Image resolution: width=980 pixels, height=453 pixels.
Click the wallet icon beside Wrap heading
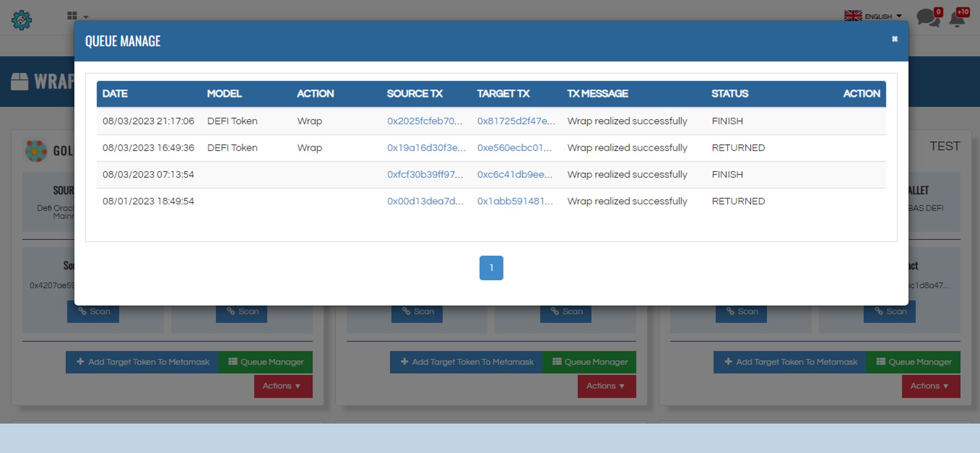20,81
